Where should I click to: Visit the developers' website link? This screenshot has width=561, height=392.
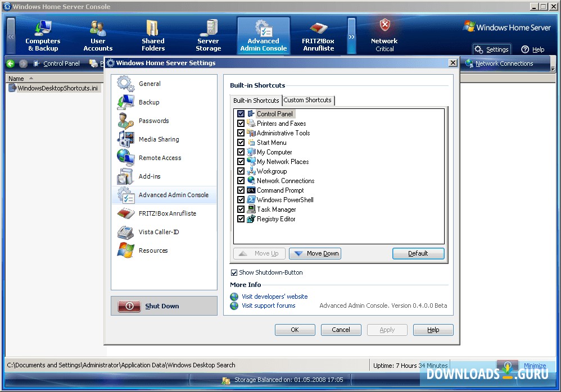point(274,296)
